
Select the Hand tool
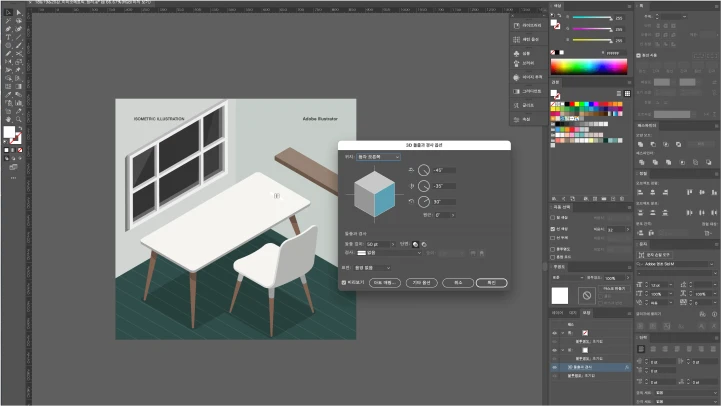click(x=8, y=120)
